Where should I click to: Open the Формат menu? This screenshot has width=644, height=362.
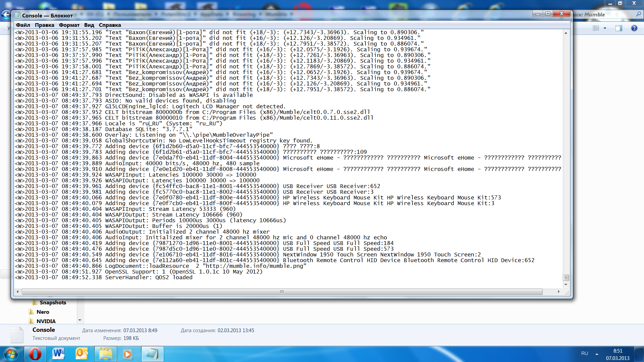click(x=69, y=25)
